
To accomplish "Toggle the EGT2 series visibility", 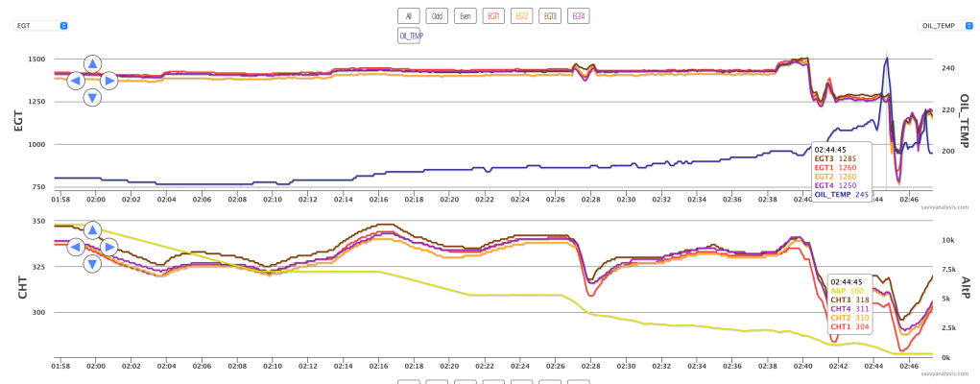I will [x=522, y=15].
